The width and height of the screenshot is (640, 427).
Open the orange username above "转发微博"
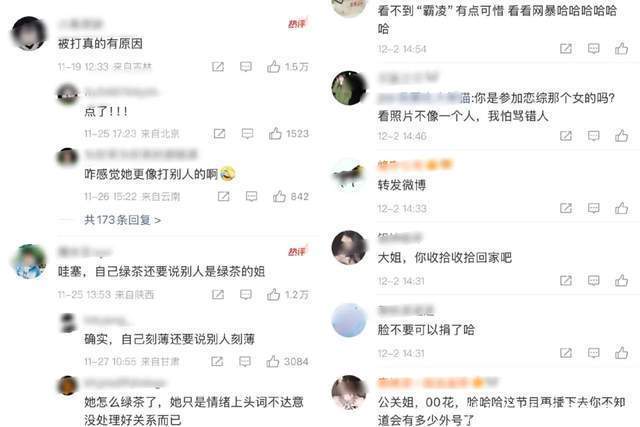(415, 165)
